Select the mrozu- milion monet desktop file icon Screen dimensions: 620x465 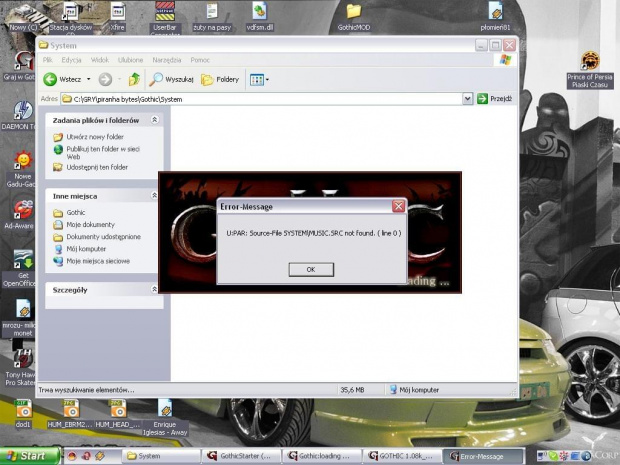[20, 318]
